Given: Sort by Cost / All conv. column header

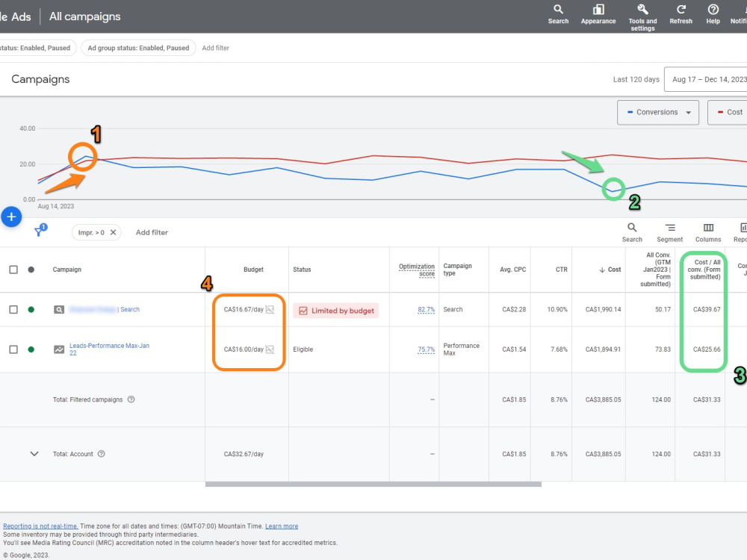Looking at the screenshot, I should point(704,270).
